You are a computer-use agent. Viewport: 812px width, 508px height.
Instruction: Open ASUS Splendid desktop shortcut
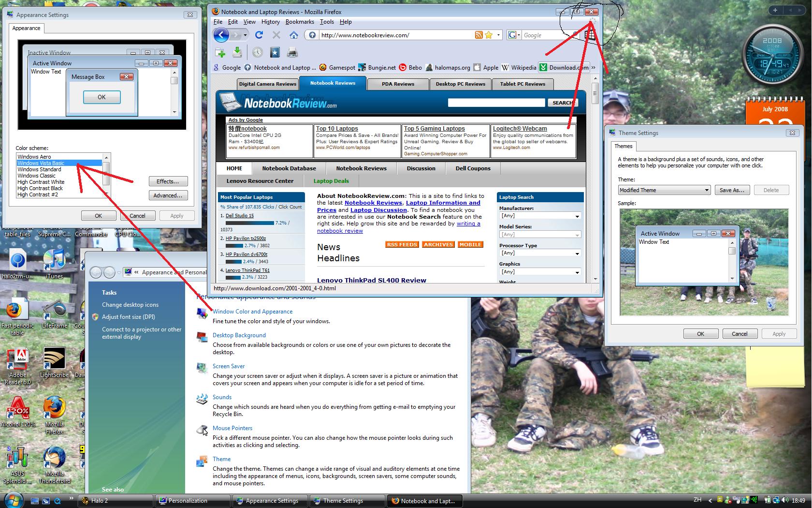click(17, 465)
